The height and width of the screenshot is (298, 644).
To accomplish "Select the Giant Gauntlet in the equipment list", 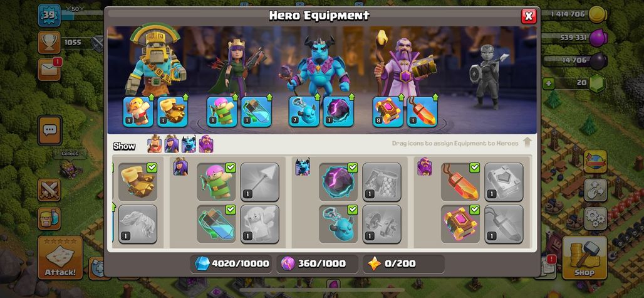I will [138, 182].
